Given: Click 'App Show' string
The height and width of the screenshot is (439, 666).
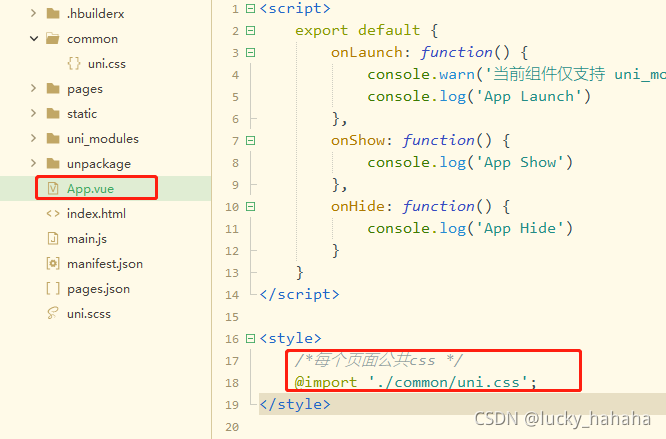Looking at the screenshot, I should pos(519,163).
